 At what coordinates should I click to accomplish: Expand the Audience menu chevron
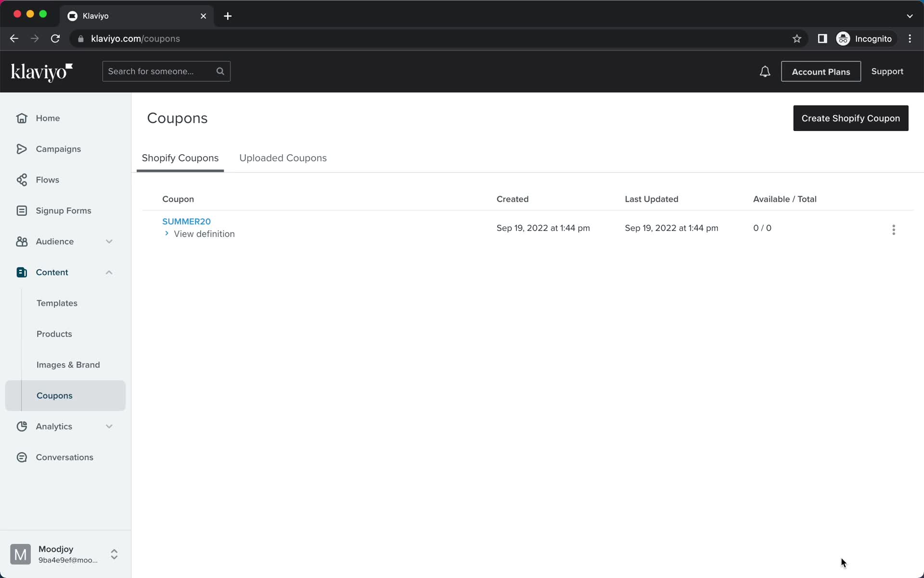pos(109,241)
